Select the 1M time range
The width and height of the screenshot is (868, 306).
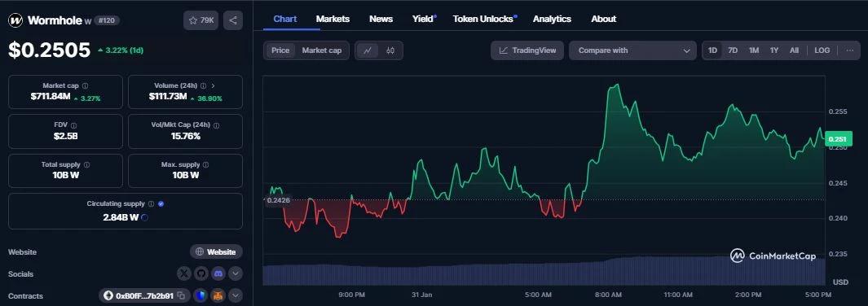pos(753,50)
